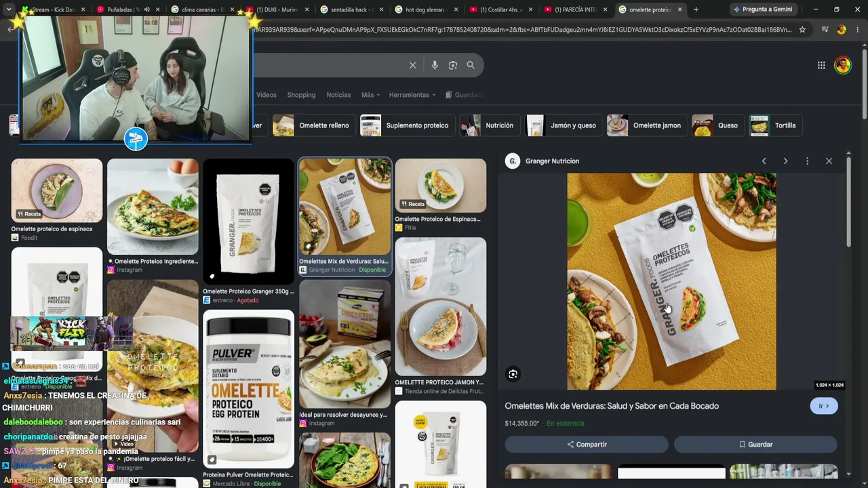Viewport: 868px width, 488px height.
Task: Expand the Más dropdown
Action: tap(370, 95)
